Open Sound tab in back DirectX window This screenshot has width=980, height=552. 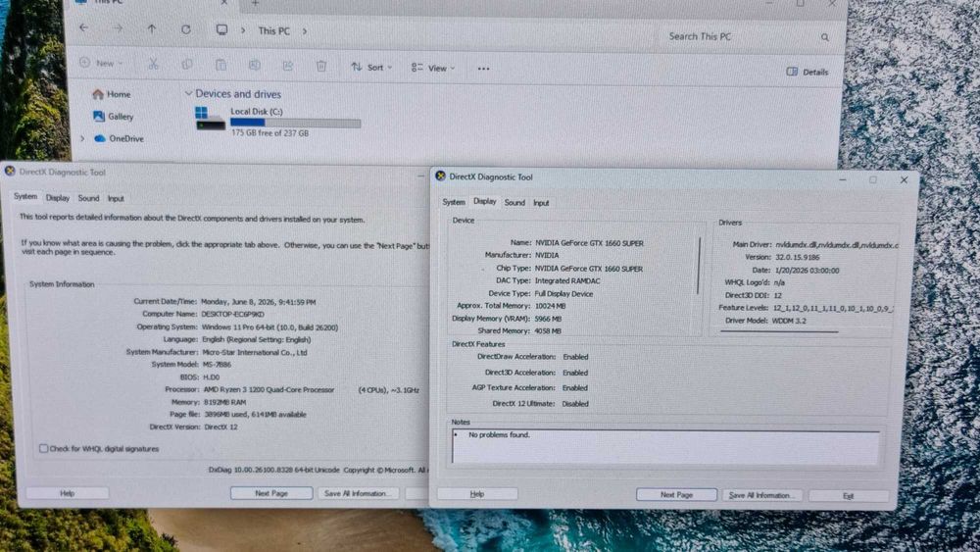coord(88,198)
